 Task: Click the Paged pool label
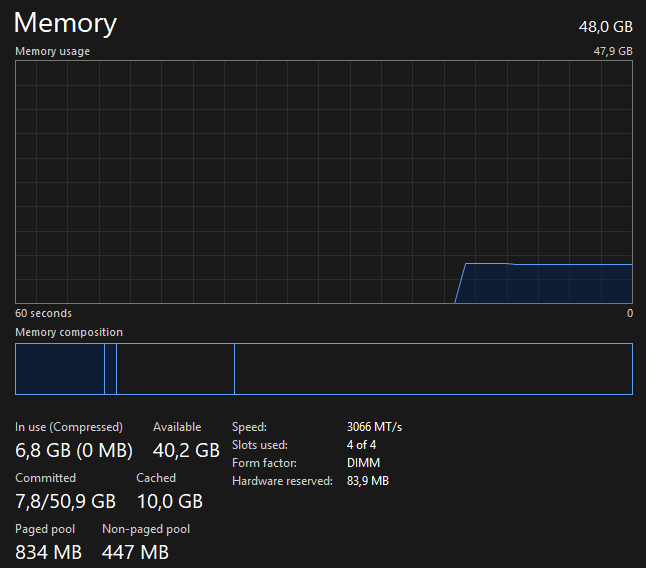(x=45, y=529)
